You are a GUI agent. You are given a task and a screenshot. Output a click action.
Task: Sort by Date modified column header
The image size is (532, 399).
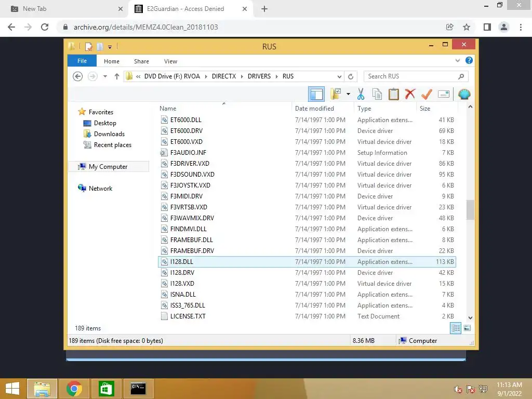click(x=322, y=108)
